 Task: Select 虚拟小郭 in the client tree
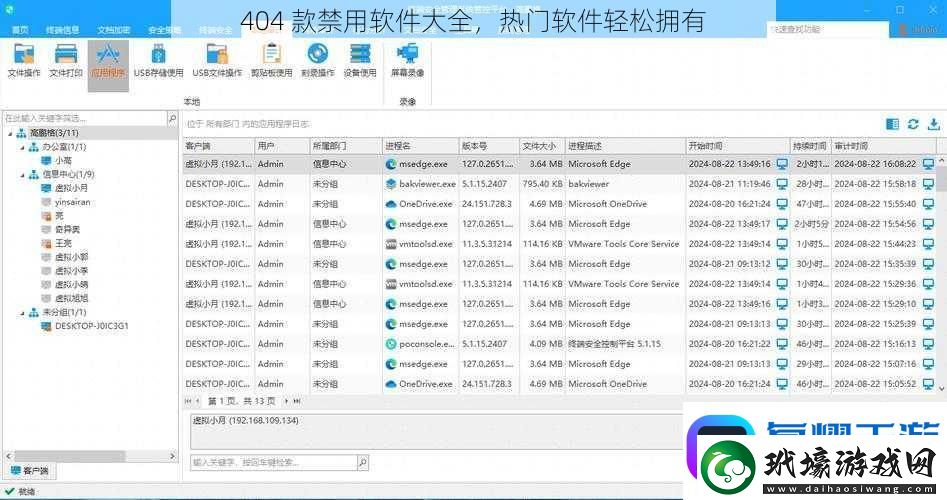pyautogui.click(x=71, y=257)
